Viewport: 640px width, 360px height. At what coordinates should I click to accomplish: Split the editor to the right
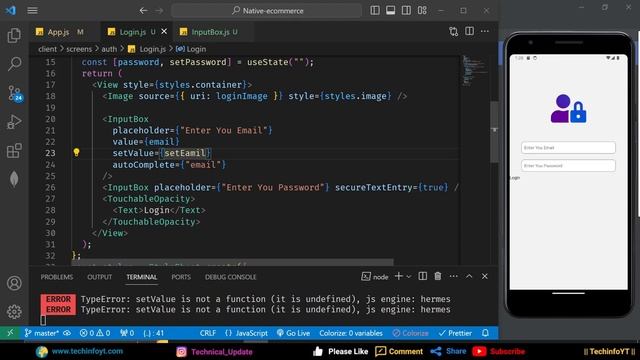pos(469,31)
